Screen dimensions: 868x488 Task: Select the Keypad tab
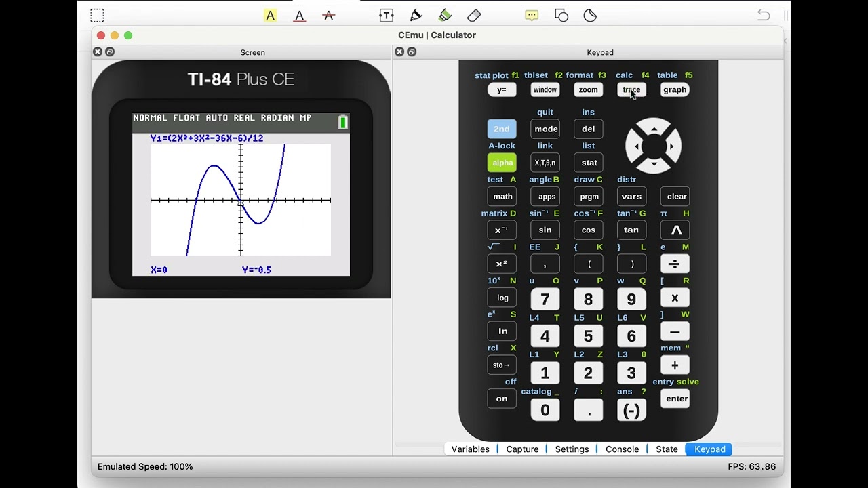(x=709, y=449)
